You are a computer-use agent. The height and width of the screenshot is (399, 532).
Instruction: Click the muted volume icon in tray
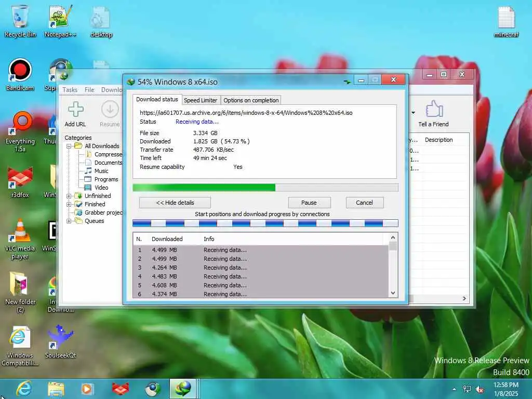(x=480, y=390)
